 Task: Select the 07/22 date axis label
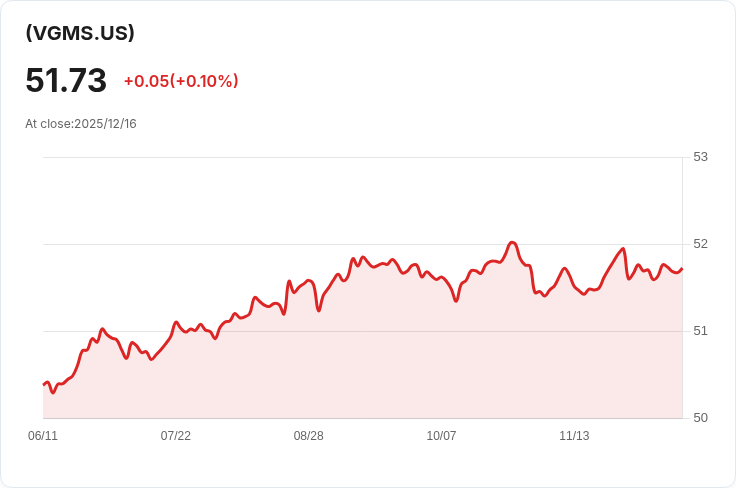coord(176,436)
